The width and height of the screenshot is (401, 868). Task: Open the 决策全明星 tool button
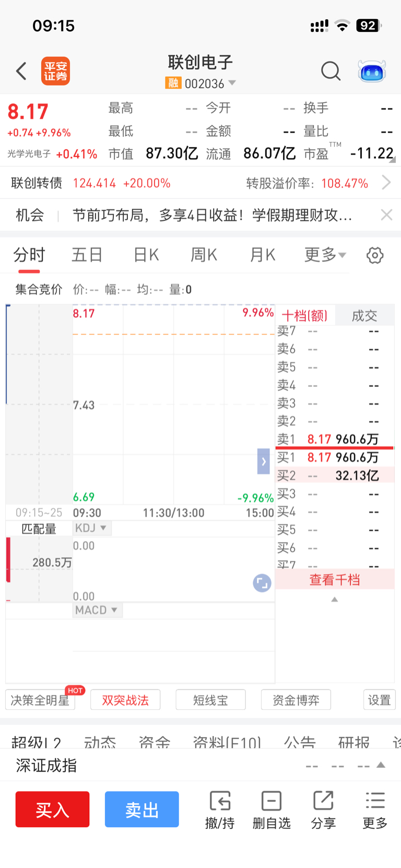coord(40,700)
